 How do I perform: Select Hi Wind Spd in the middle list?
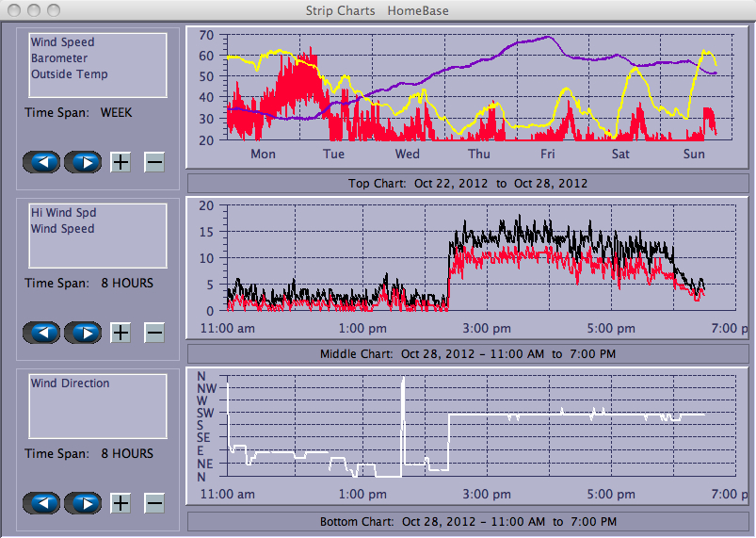(x=63, y=213)
